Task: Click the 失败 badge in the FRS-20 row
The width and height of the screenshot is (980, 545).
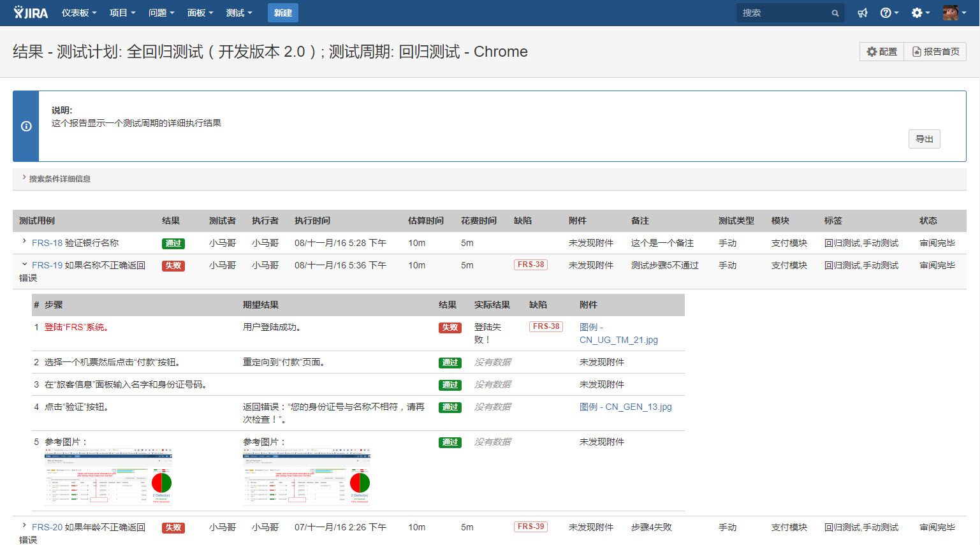Action: pos(173,528)
